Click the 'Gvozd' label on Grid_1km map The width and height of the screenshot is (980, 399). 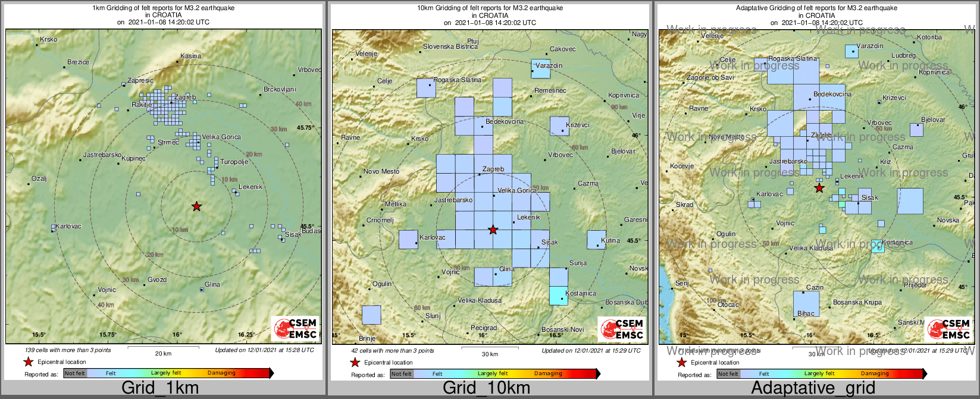click(157, 279)
